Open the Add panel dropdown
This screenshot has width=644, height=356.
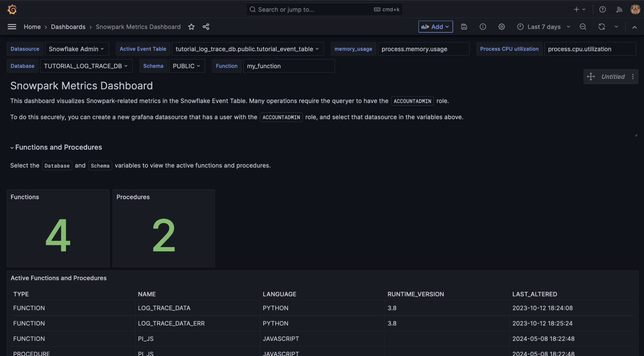coord(436,27)
